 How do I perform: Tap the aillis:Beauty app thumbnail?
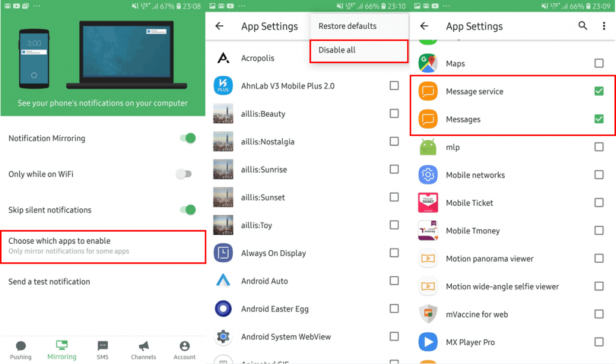[223, 114]
